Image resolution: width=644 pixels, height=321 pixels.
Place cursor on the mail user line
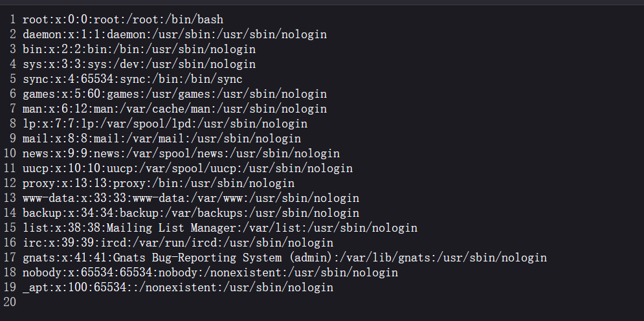pos(161,138)
